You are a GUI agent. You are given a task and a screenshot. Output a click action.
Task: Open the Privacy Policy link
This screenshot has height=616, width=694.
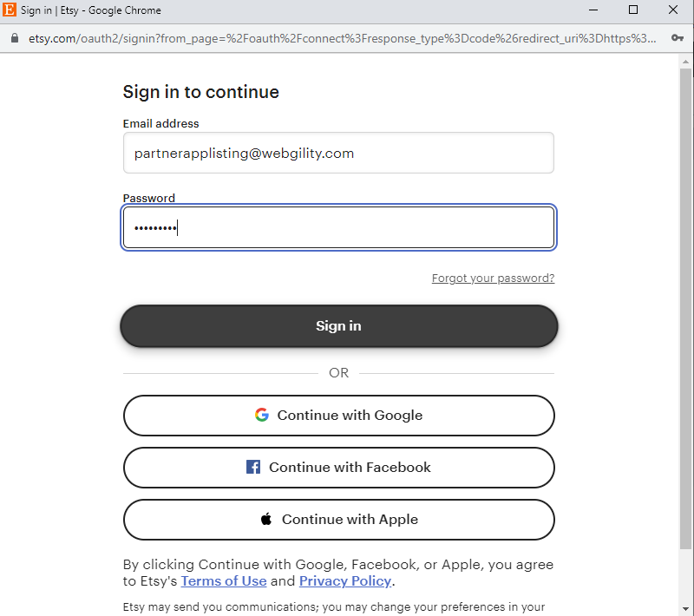(345, 580)
